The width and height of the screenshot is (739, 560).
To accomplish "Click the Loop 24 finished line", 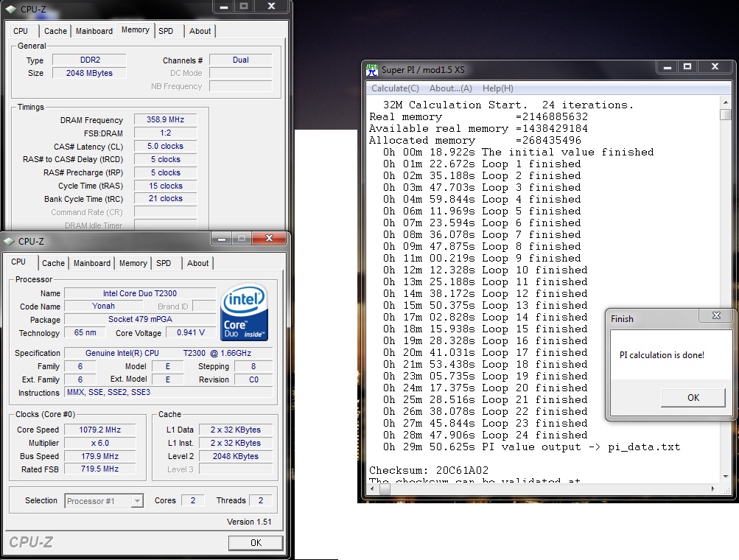I will tap(485, 435).
